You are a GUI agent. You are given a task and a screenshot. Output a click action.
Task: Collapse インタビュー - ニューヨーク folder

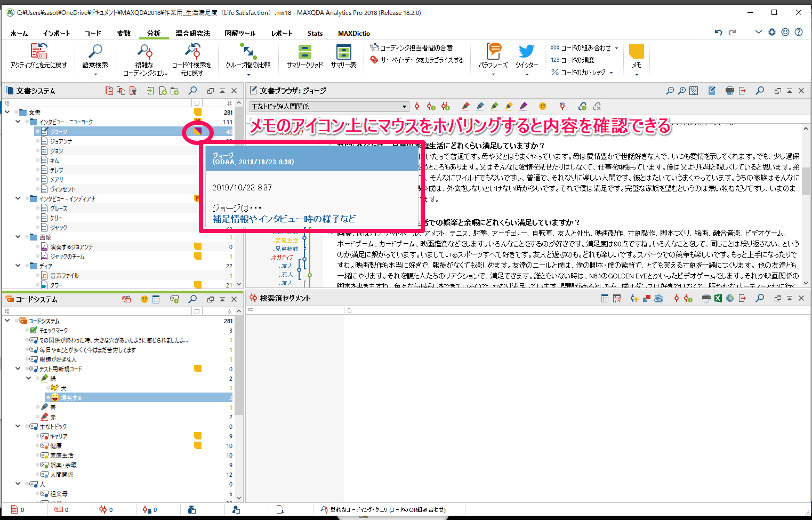coord(18,122)
